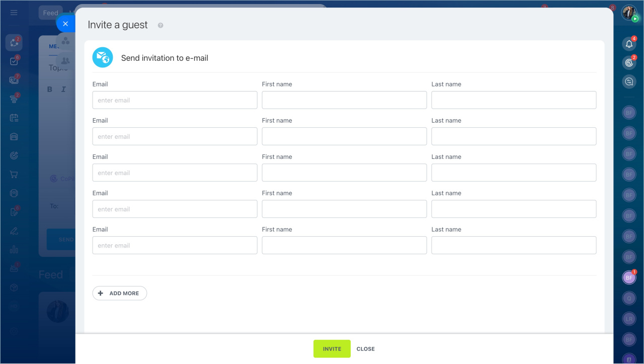Focus the third row Email field
Screen dimensions: 644x364
pyautogui.click(x=175, y=172)
